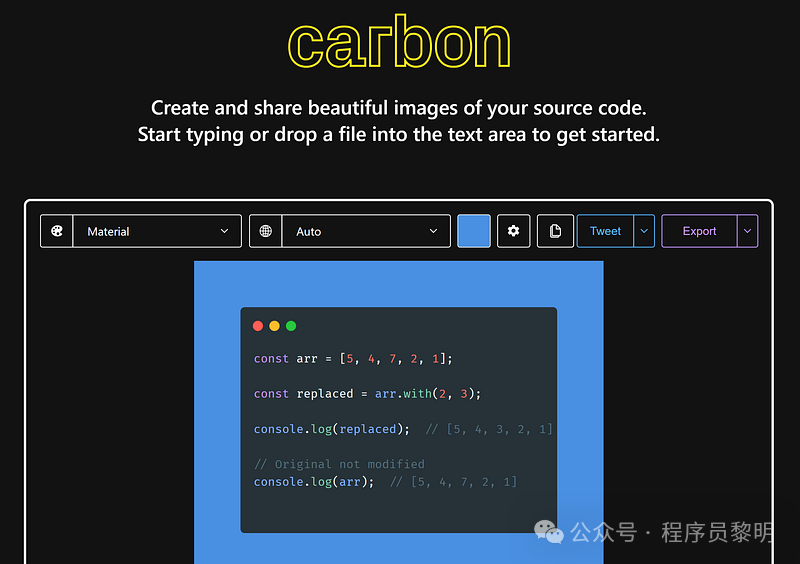Image resolution: width=800 pixels, height=564 pixels.
Task: Click the yellow window control dot
Action: (x=274, y=326)
